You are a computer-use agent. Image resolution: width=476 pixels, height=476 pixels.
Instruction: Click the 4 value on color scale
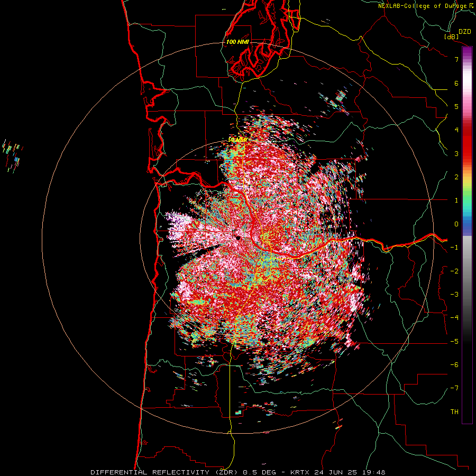tap(456, 130)
